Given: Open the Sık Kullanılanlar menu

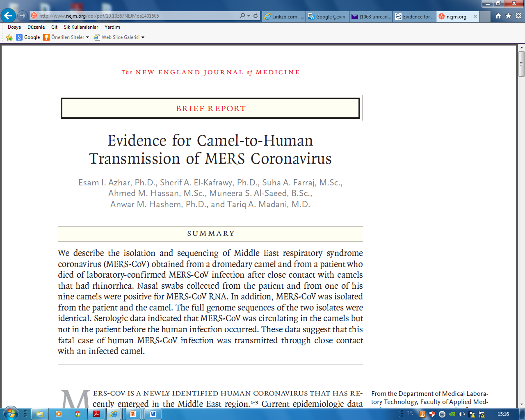Looking at the screenshot, I should pyautogui.click(x=81, y=27).
